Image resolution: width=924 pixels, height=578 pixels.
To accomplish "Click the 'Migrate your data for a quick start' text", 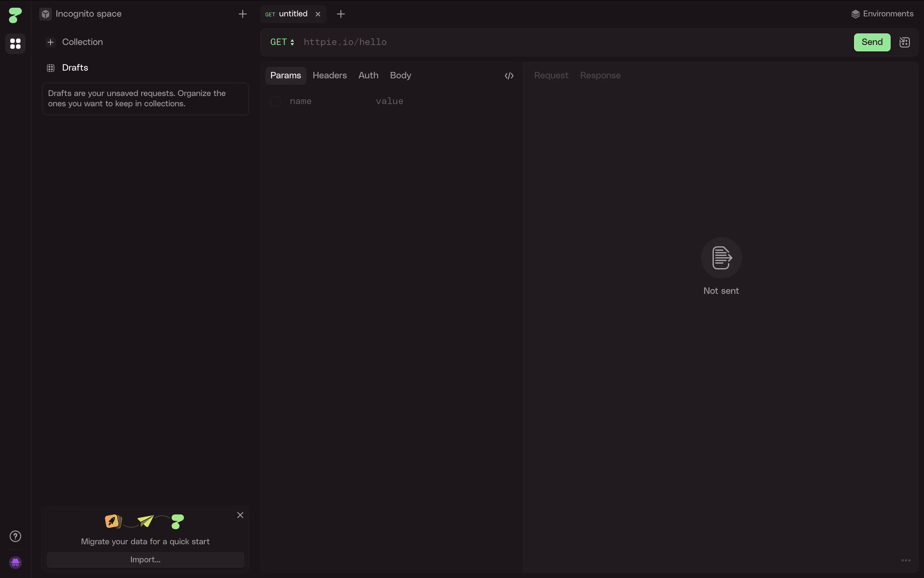I will (145, 541).
